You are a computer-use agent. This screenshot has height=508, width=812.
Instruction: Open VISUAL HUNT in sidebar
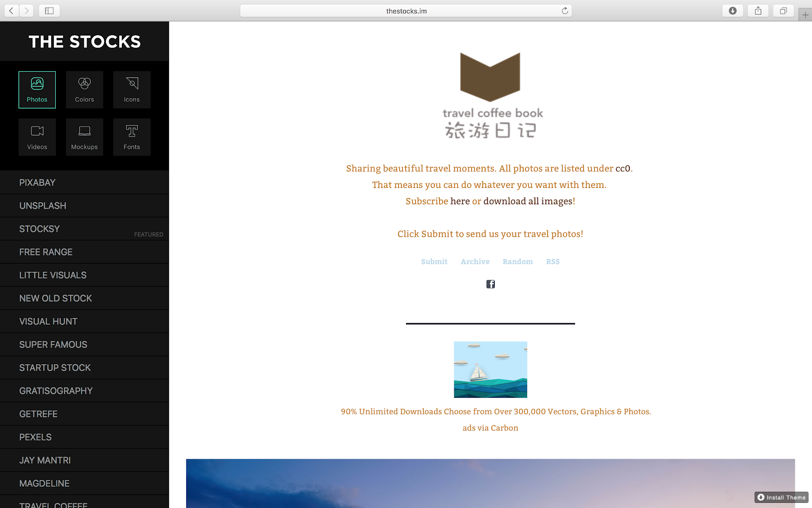[x=84, y=322]
